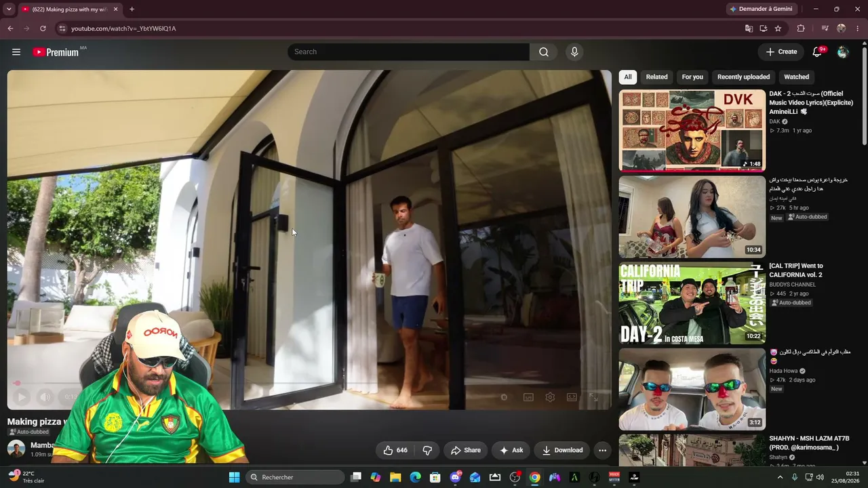Focus the YouTube search field

pyautogui.click(x=409, y=52)
